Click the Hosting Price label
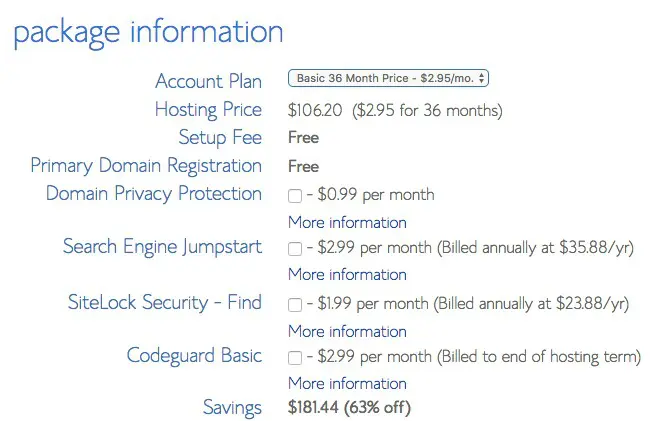The width and height of the screenshot is (659, 421). pos(208,109)
